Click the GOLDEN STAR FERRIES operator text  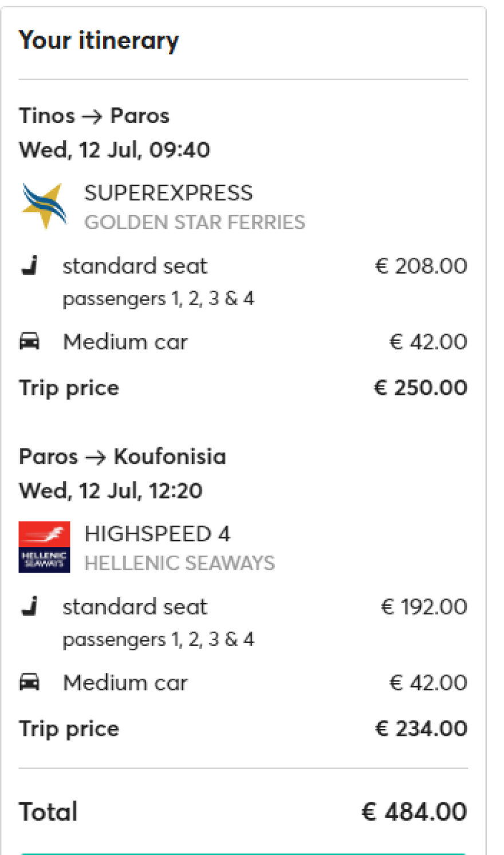point(194,222)
